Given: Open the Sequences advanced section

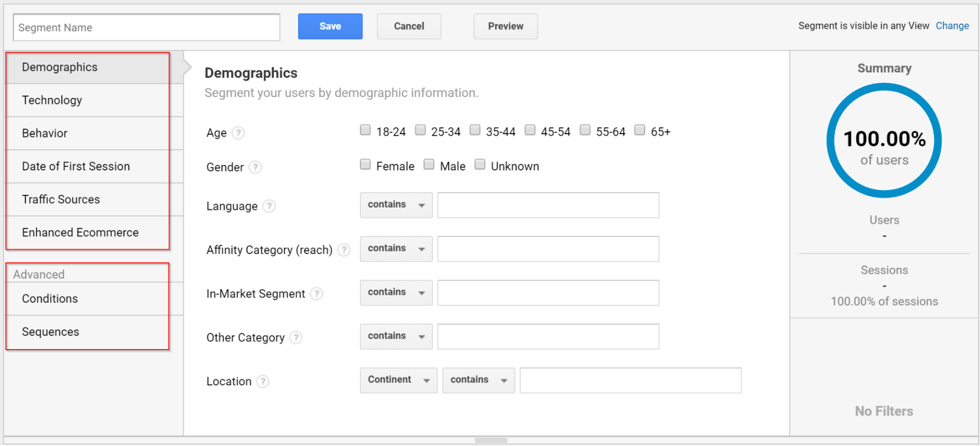Looking at the screenshot, I should (x=51, y=332).
